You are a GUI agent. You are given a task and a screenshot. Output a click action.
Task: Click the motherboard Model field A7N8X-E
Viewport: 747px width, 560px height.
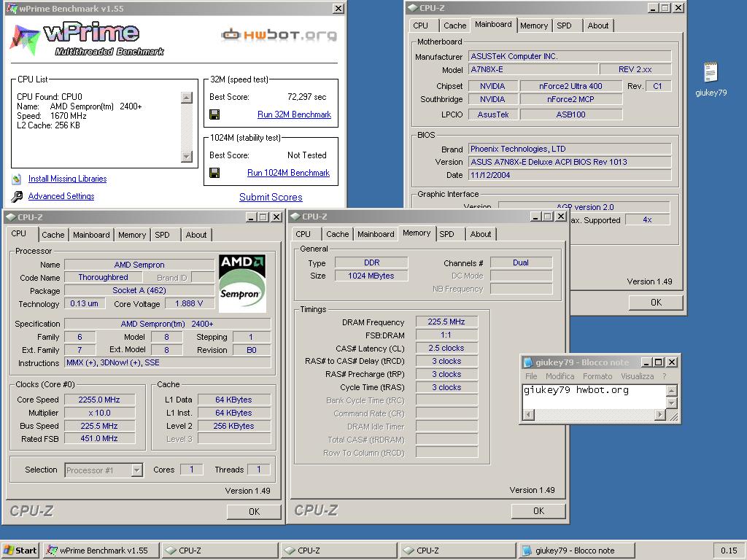click(533, 69)
